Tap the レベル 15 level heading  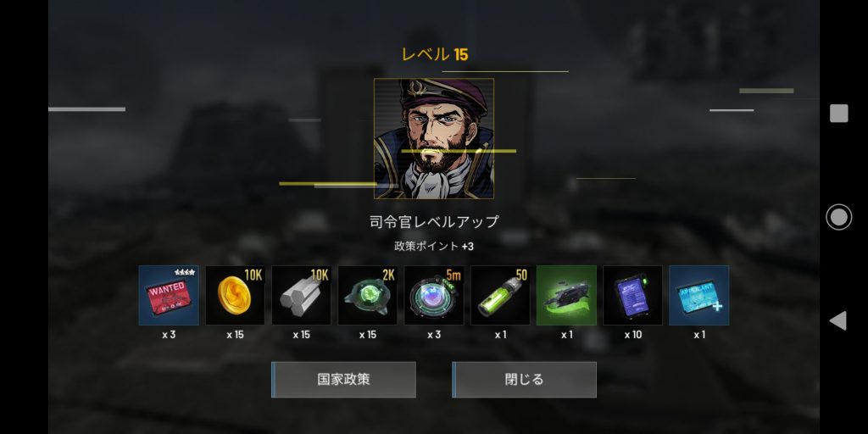pyautogui.click(x=435, y=54)
